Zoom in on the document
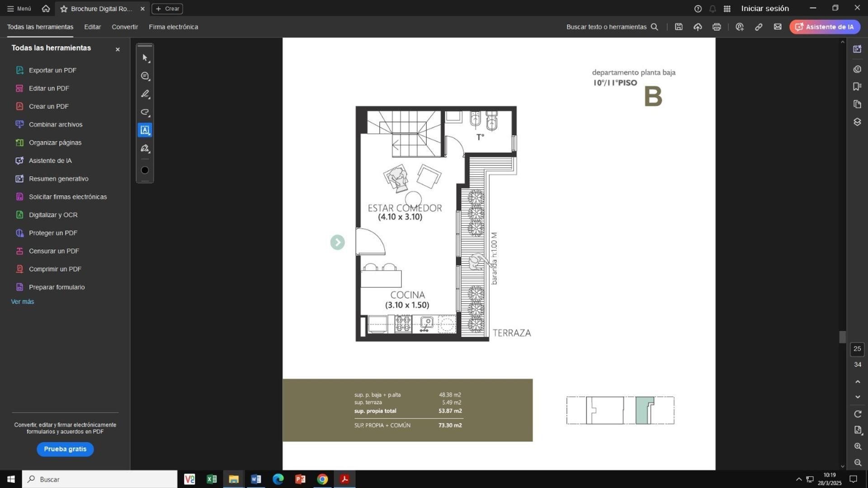Screen dimensions: 868x488 tap(858, 446)
